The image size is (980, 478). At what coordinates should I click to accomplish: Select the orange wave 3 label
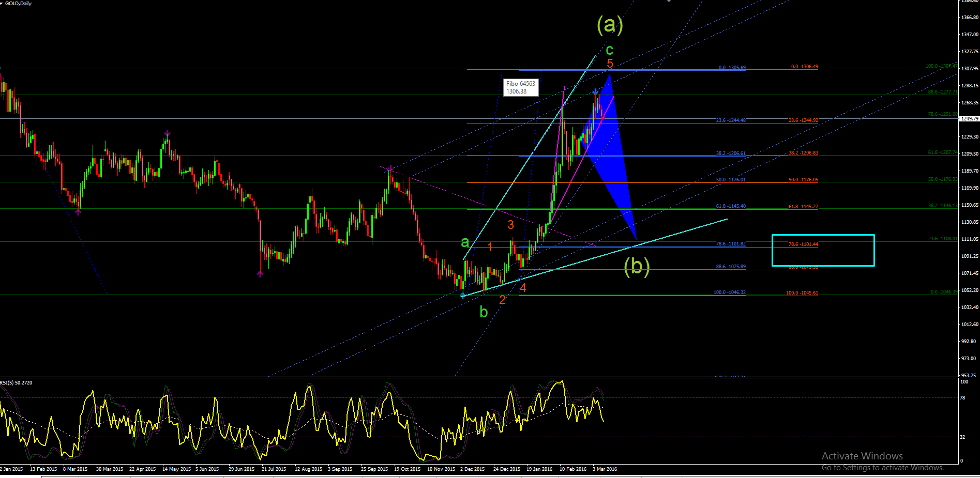510,224
